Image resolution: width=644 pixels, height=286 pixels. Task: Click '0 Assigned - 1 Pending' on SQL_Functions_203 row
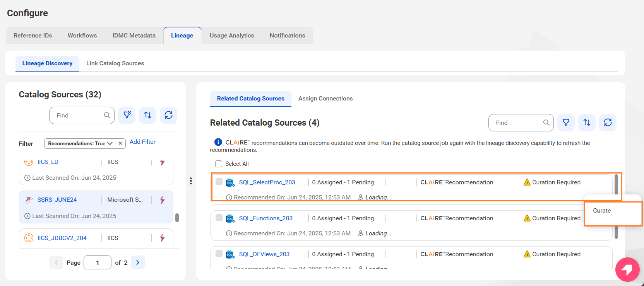point(343,218)
